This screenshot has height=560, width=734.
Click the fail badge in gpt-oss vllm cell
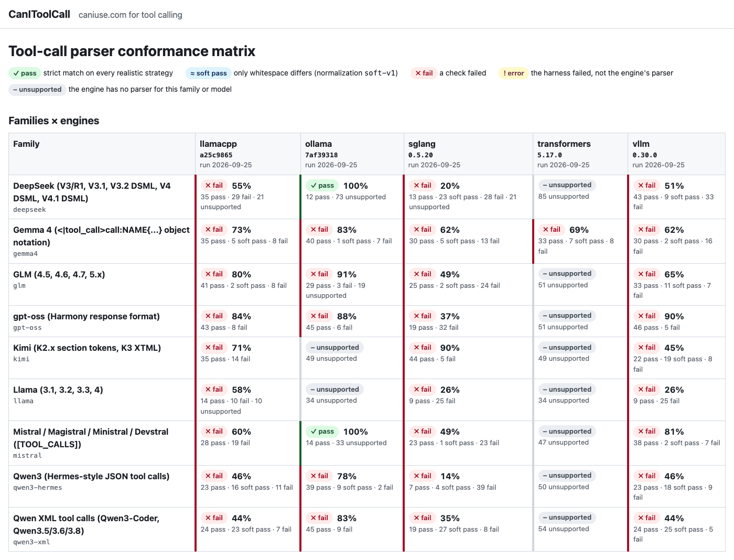coord(646,316)
